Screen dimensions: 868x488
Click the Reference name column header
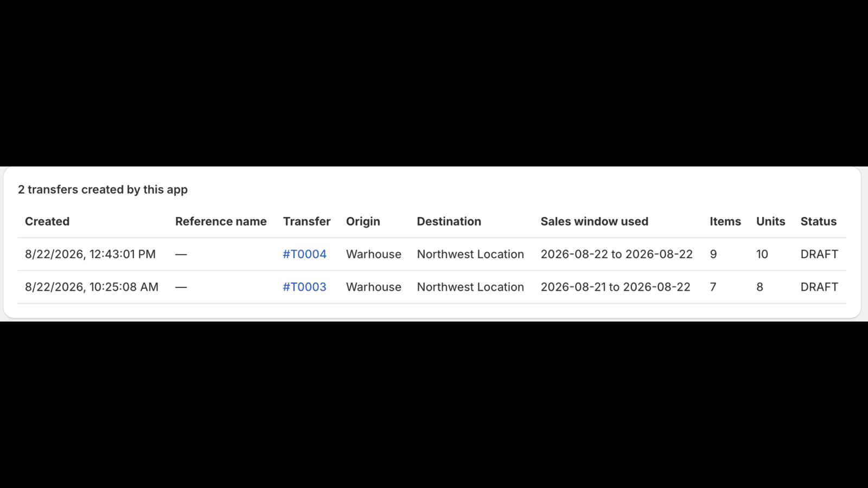[221, 221]
